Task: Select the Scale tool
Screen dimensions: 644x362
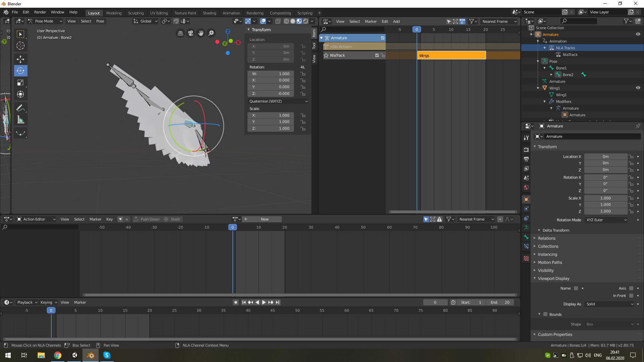Action: coord(20,82)
